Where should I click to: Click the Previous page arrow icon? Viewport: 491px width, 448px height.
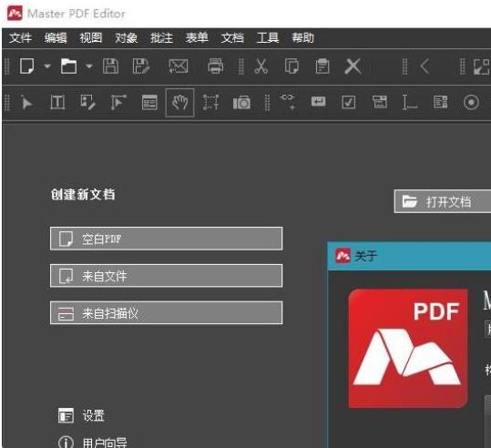tap(425, 66)
